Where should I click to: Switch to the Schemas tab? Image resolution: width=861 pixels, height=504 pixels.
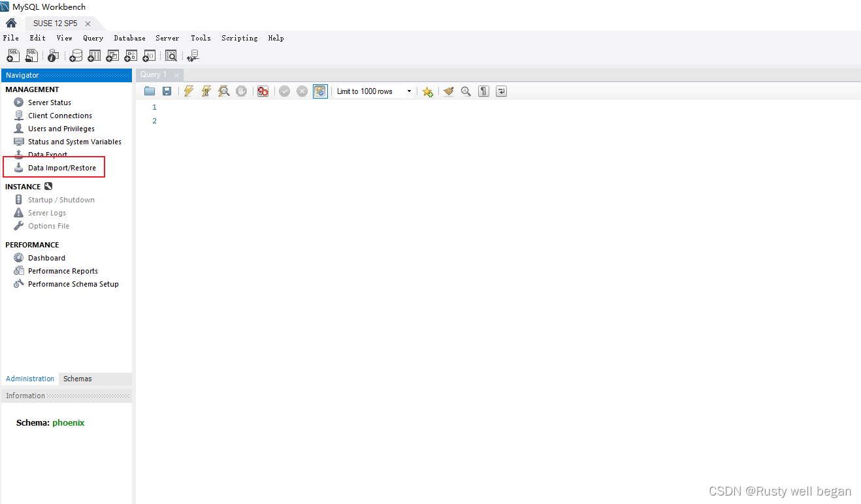(x=78, y=379)
